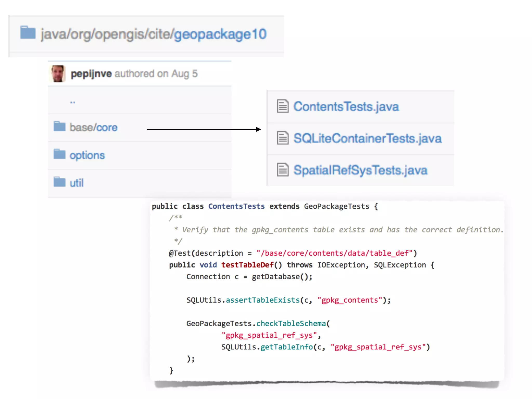Open the SpatialRefSysTests.java file link
The height and width of the screenshot is (399, 532).
(x=360, y=170)
